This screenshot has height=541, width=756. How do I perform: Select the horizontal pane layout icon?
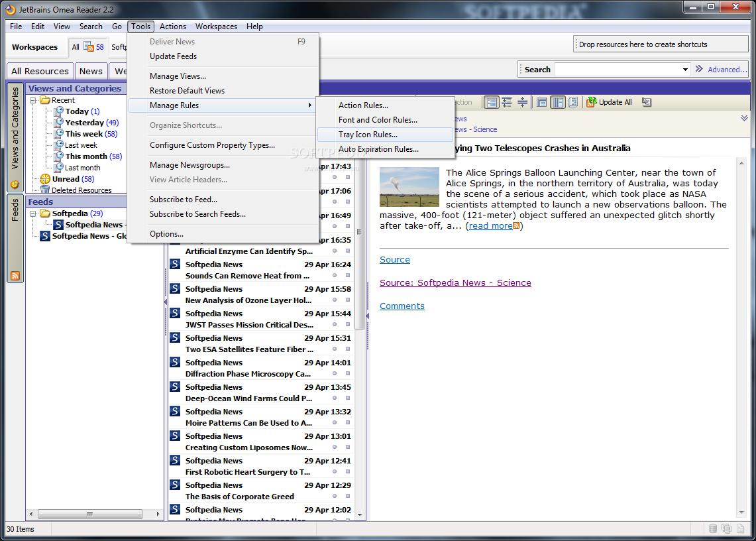pyautogui.click(x=542, y=102)
